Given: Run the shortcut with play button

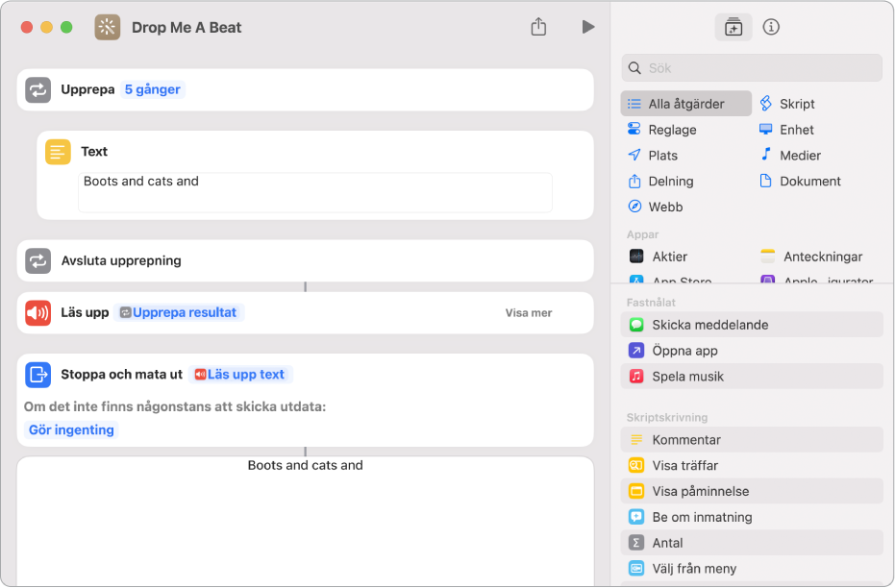Looking at the screenshot, I should pyautogui.click(x=588, y=27).
